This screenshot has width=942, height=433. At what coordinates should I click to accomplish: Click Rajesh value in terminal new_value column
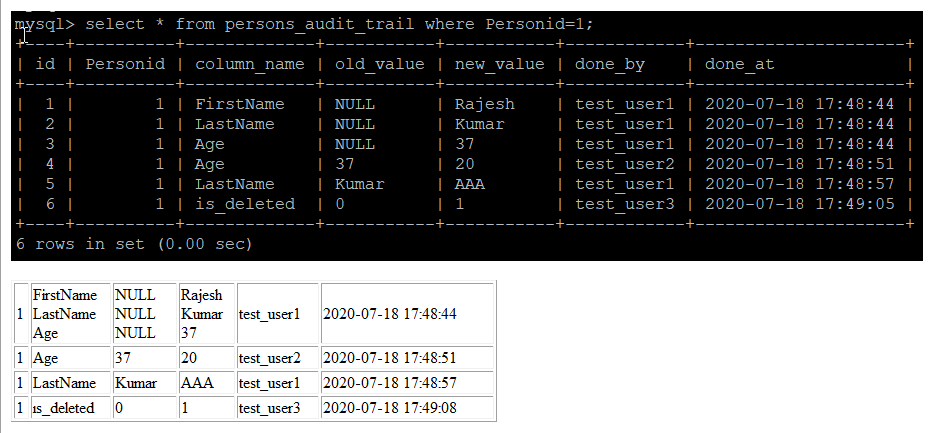pyautogui.click(x=485, y=104)
